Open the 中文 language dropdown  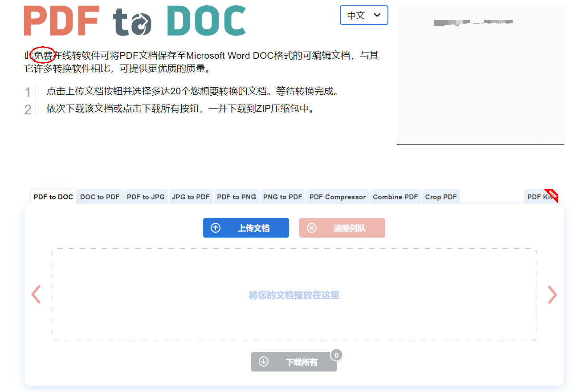click(x=364, y=15)
